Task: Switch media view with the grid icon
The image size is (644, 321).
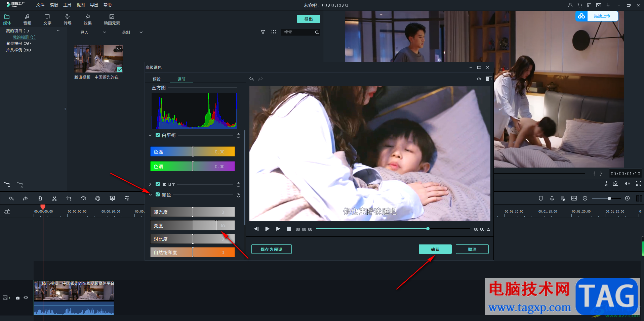Action: [274, 32]
